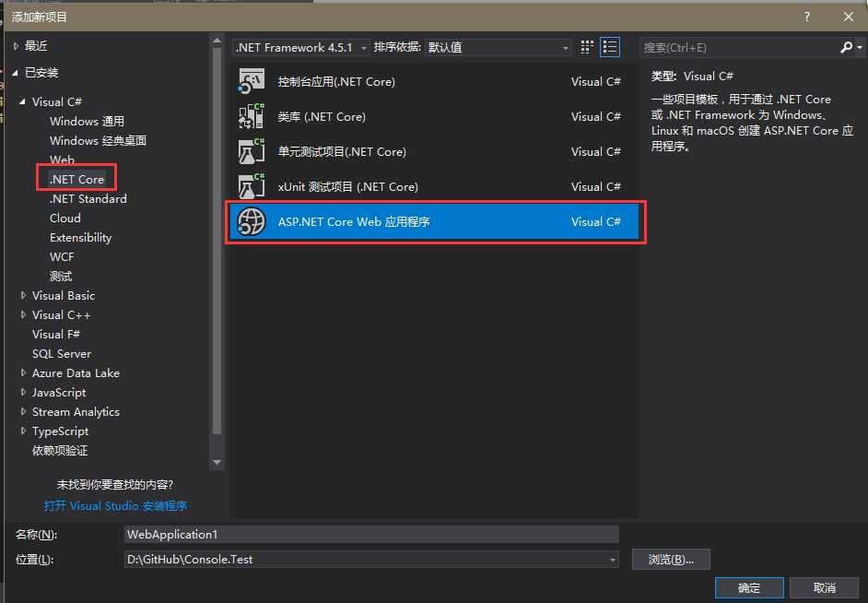Select the WCF category

62,257
